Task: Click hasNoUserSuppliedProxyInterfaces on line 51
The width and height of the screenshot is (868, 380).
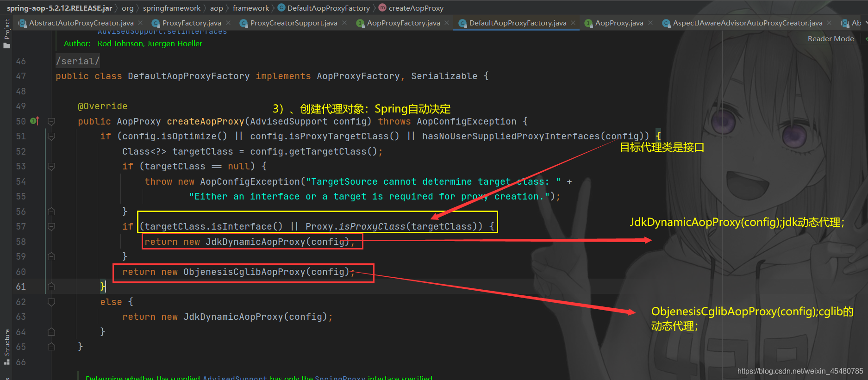Action: [511, 136]
